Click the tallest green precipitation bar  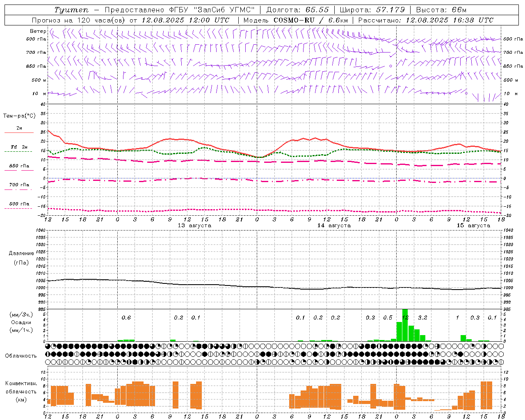[x=405, y=325]
